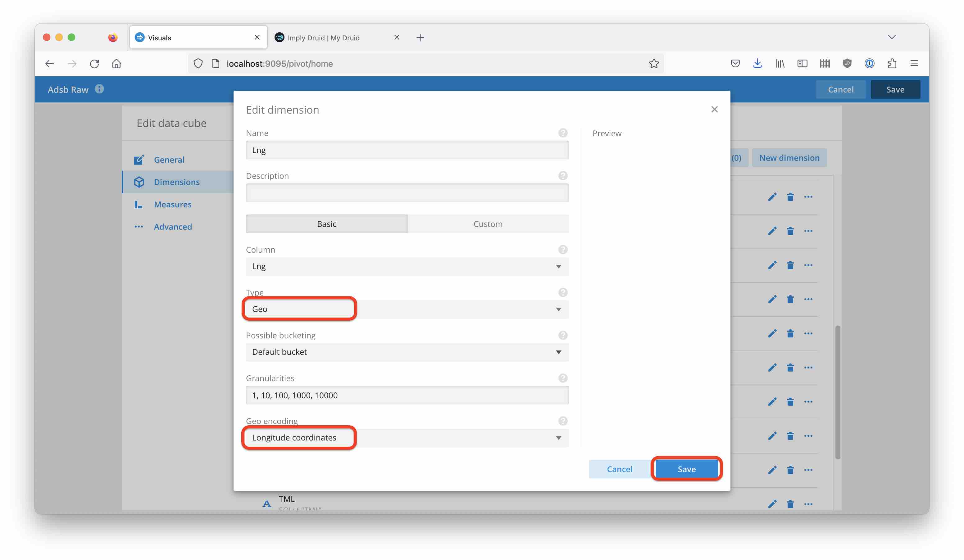Go to the Measures section
This screenshot has width=964, height=560.
[x=173, y=205]
